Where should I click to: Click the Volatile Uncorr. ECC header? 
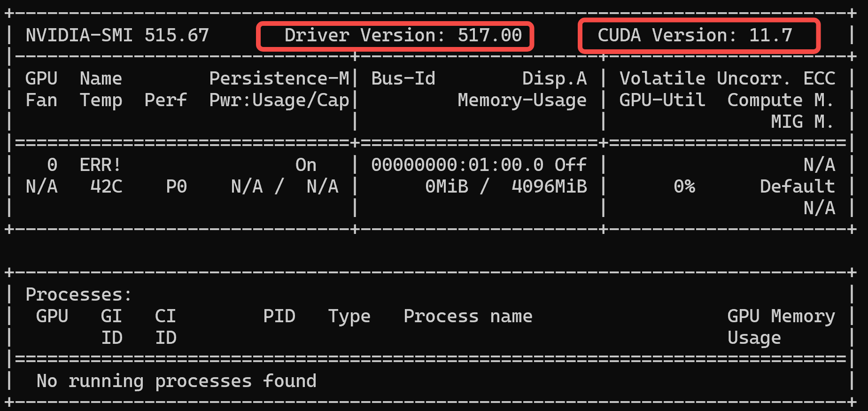pyautogui.click(x=727, y=79)
